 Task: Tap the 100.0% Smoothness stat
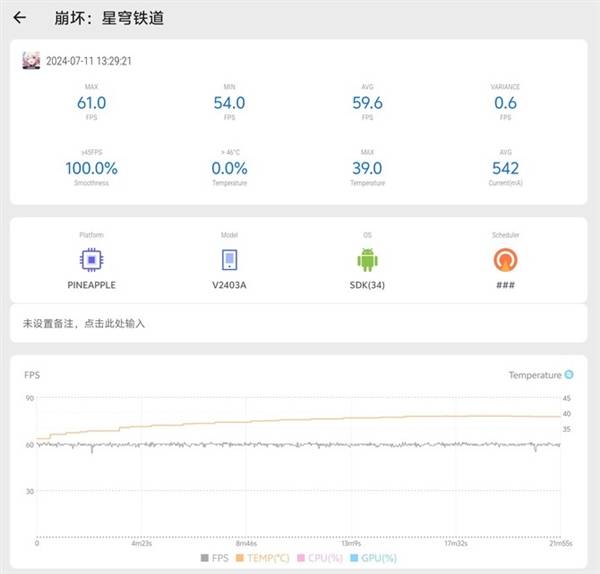(92, 168)
